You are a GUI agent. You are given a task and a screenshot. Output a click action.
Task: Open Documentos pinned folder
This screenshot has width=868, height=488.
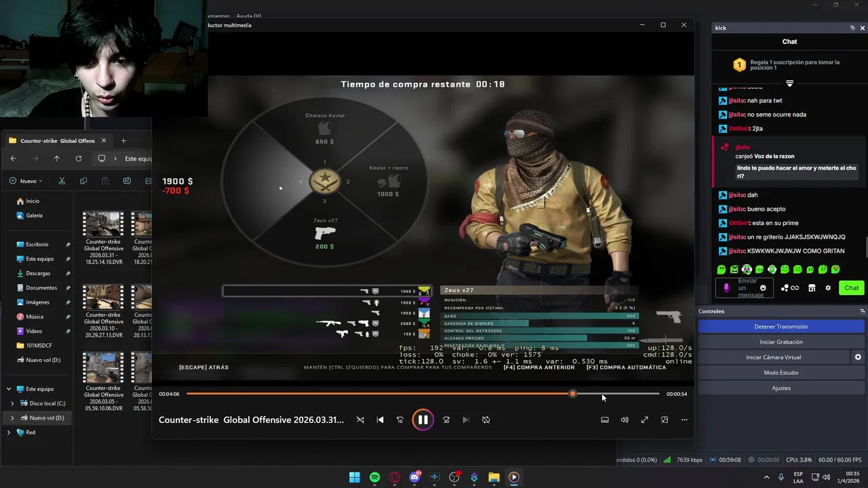click(41, 288)
